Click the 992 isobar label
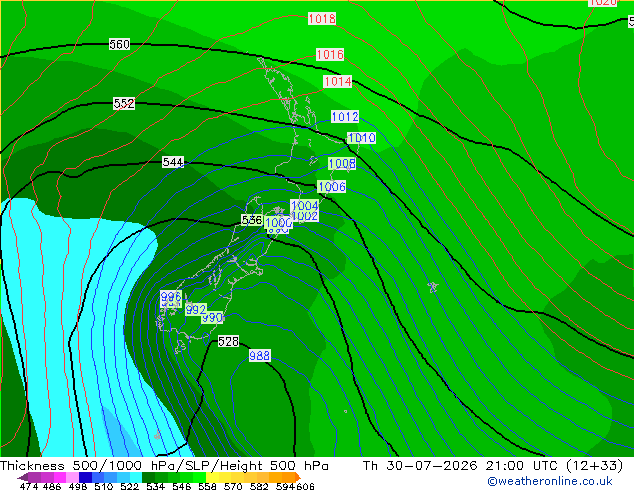634x490 pixels. [196, 310]
